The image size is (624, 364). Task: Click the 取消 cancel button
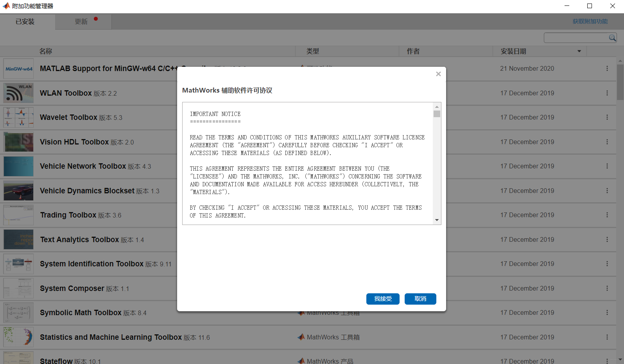point(420,299)
